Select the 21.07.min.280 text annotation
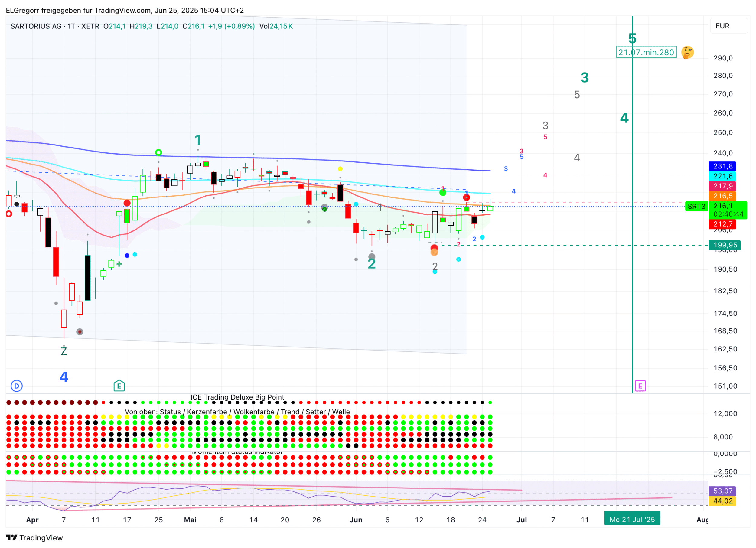 coord(646,52)
